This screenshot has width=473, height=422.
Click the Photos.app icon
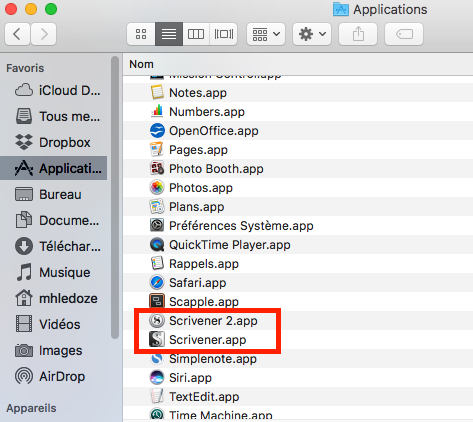(157, 187)
